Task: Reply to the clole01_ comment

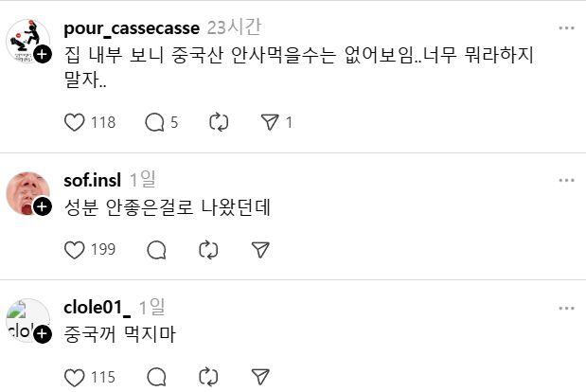Action: 156,377
